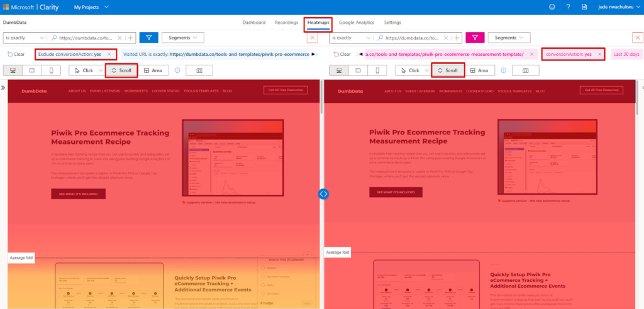644x309 pixels.
Task: Open the blue filter button in left pane
Action: [149, 38]
